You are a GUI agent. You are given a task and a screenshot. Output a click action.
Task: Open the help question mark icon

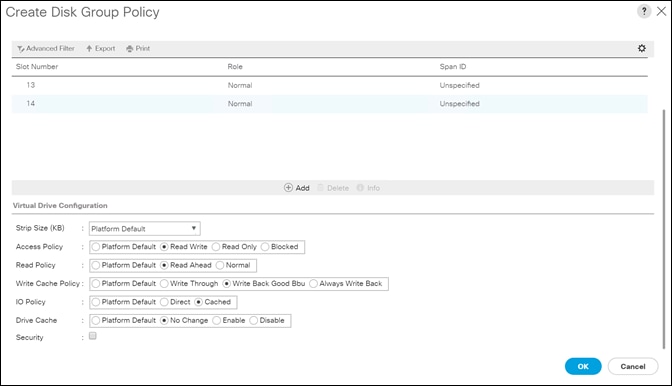click(x=644, y=11)
